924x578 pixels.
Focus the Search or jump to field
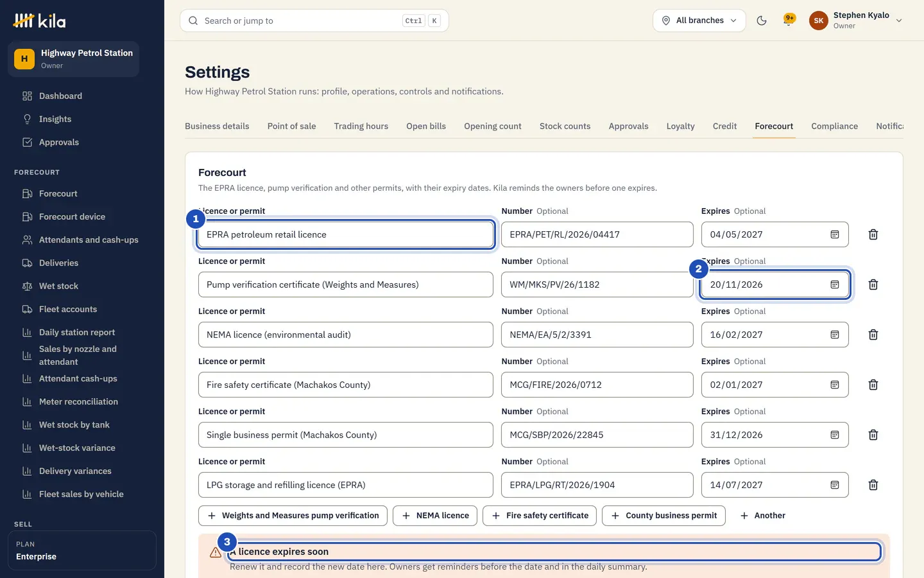pos(314,21)
